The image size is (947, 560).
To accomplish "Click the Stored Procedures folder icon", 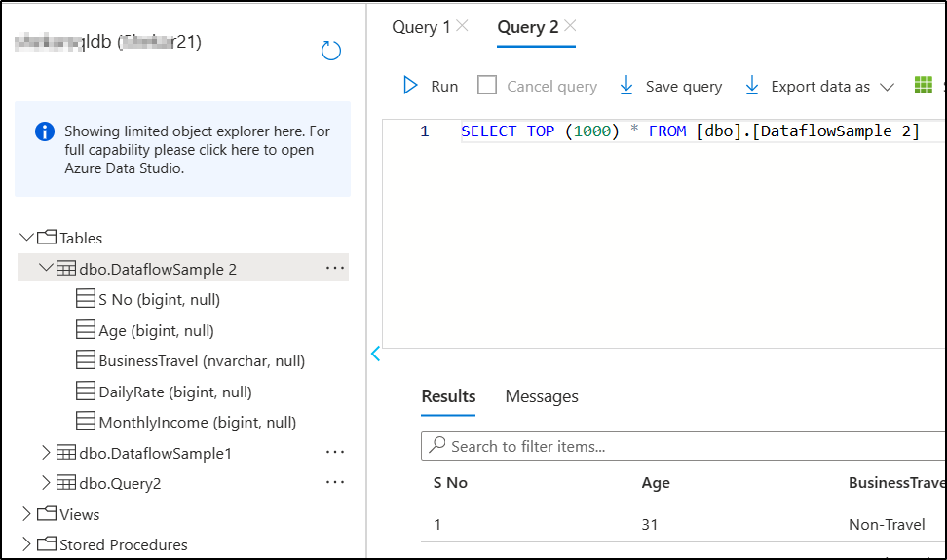I will [47, 543].
